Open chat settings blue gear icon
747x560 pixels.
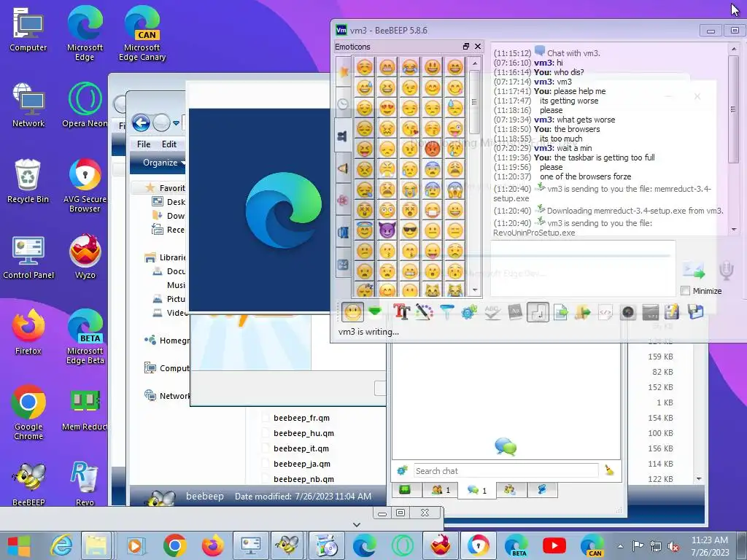tap(469, 312)
